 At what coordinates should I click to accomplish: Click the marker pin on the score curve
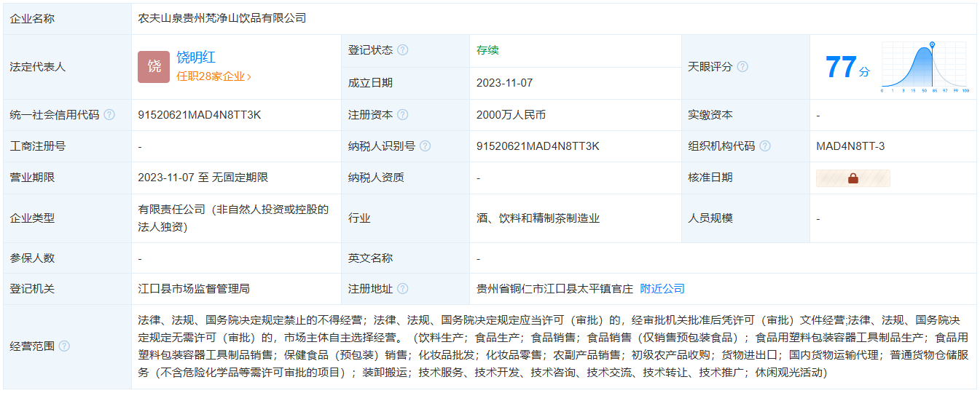click(932, 46)
